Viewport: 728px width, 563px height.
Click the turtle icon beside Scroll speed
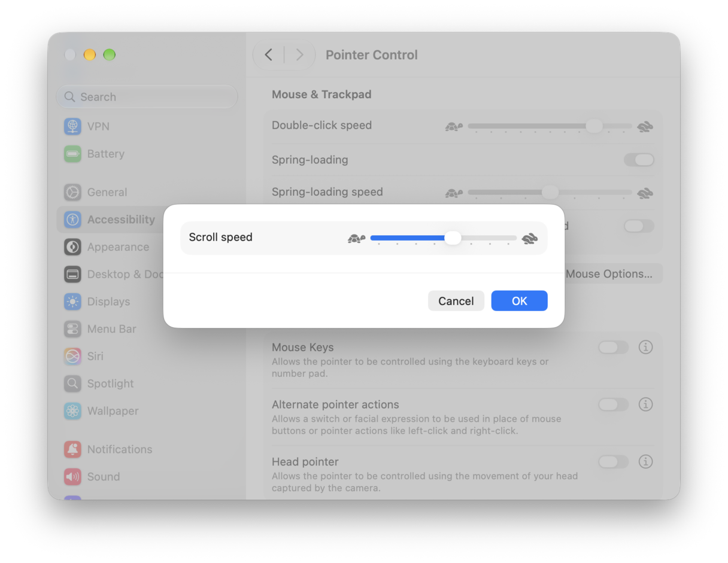coord(356,239)
